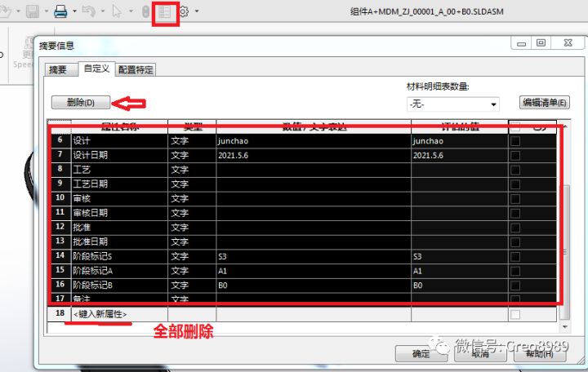Open help with the 帮助(H) button
Screen dimensions: 588x372
(539, 353)
